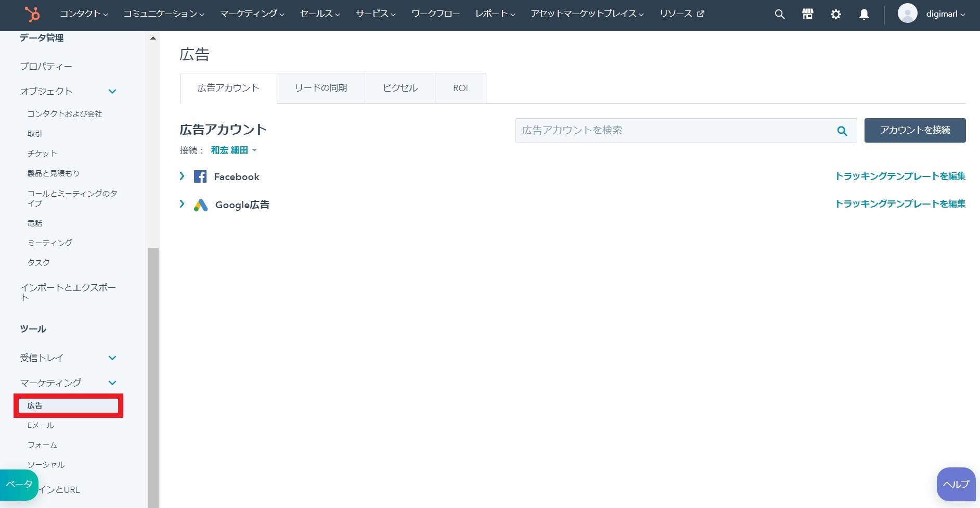This screenshot has width=980, height=508.
Task: Open notifications bell
Action: [x=863, y=14]
